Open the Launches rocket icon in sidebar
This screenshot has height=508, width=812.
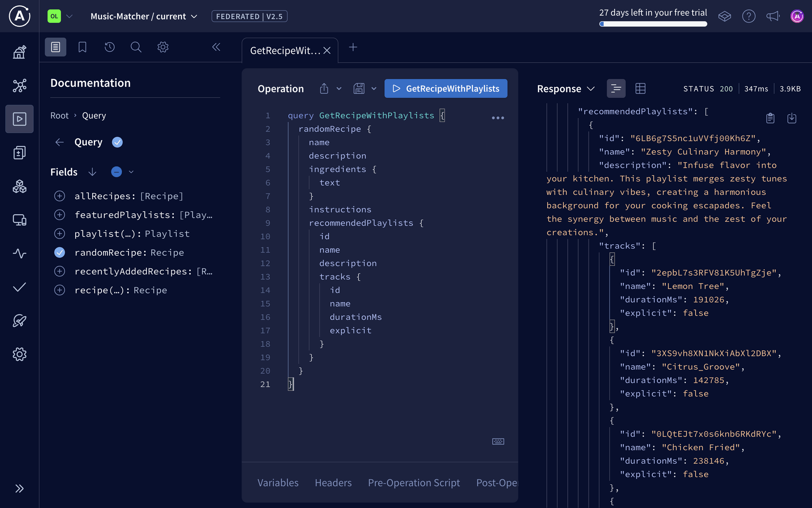click(x=19, y=321)
